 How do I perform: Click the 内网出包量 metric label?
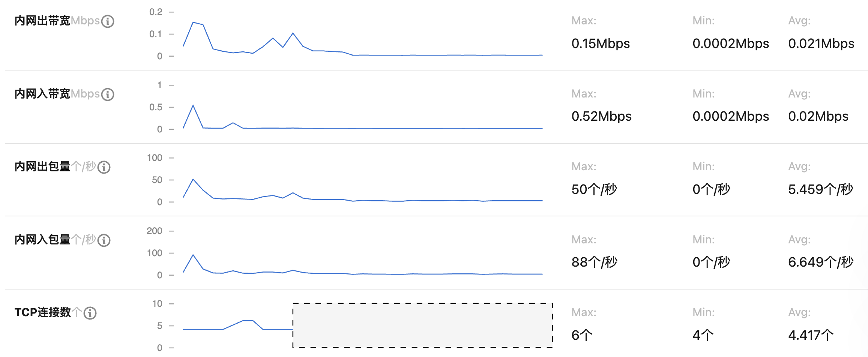[x=42, y=166]
